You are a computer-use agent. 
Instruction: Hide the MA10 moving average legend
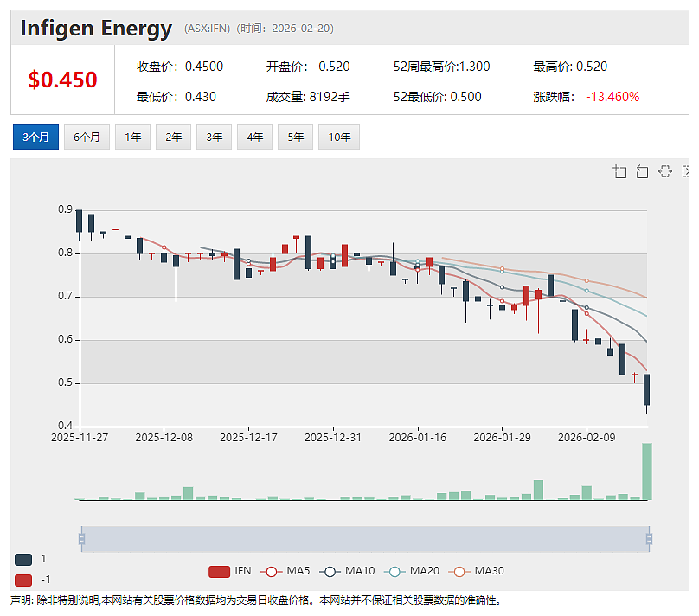[x=347, y=571]
